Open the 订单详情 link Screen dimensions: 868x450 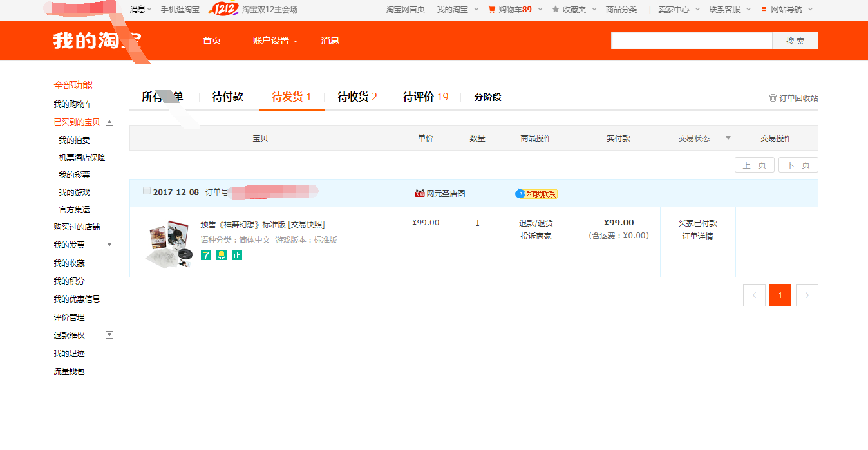click(x=697, y=236)
